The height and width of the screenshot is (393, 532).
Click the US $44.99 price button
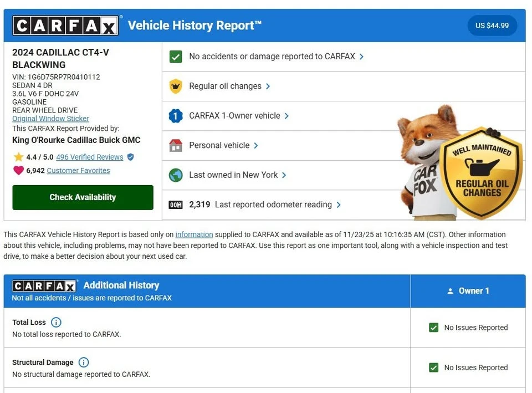pyautogui.click(x=492, y=25)
